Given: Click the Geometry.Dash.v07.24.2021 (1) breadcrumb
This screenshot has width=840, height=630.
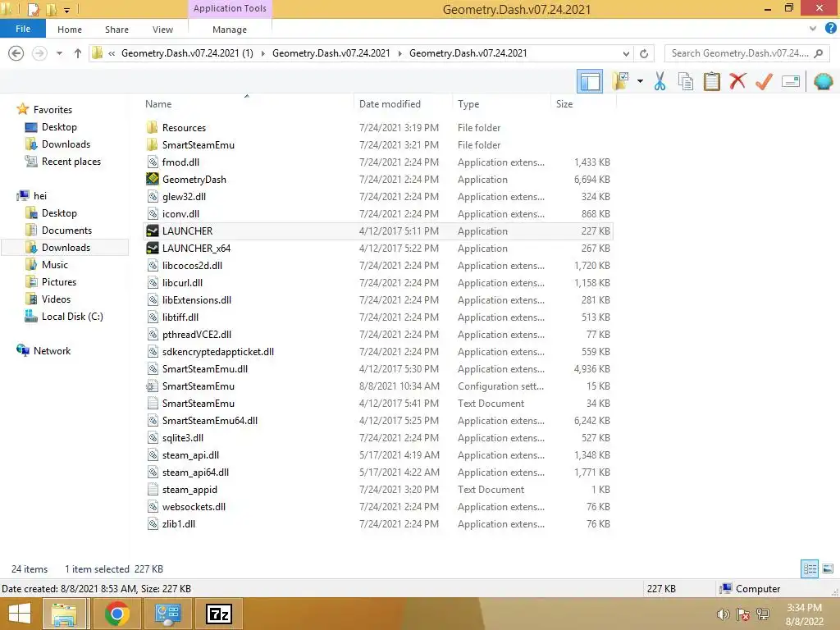Looking at the screenshot, I should (x=187, y=53).
